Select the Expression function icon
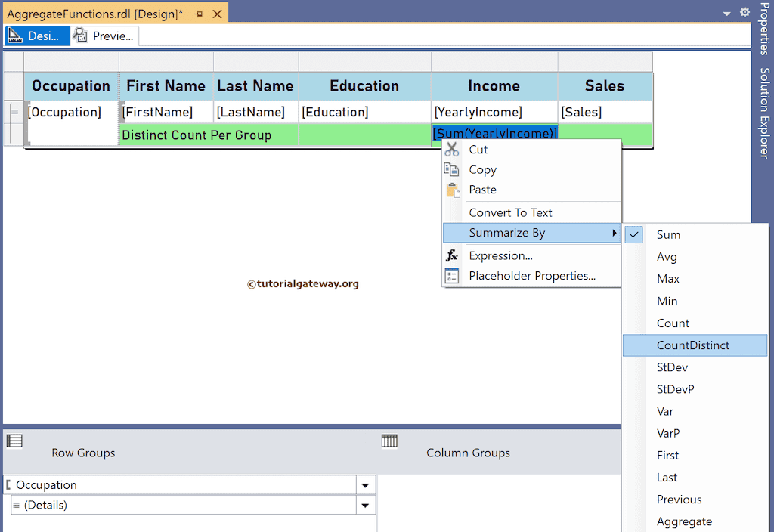Image resolution: width=774 pixels, height=532 pixels. [452, 255]
